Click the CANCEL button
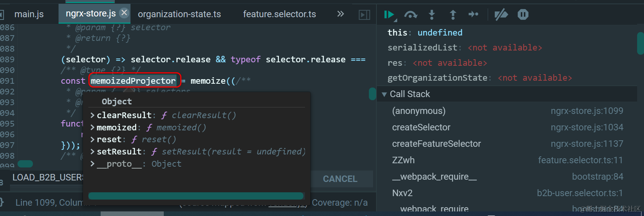The width and height of the screenshot is (644, 216). click(x=340, y=179)
